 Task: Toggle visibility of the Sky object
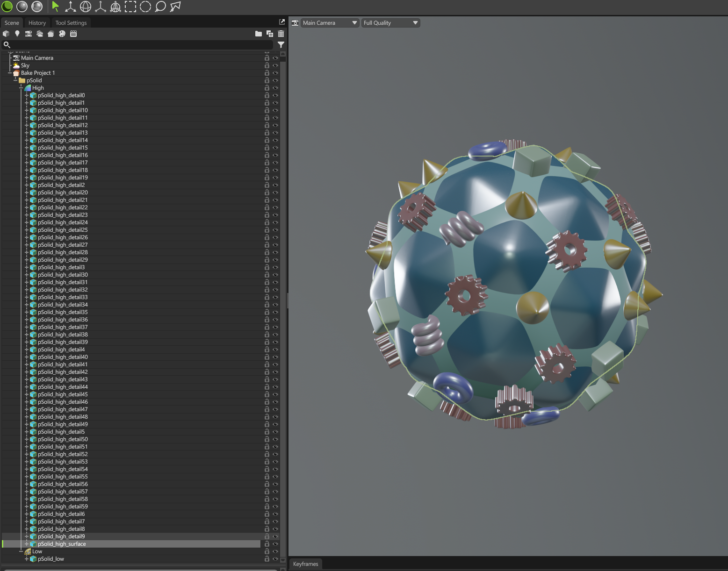point(275,65)
